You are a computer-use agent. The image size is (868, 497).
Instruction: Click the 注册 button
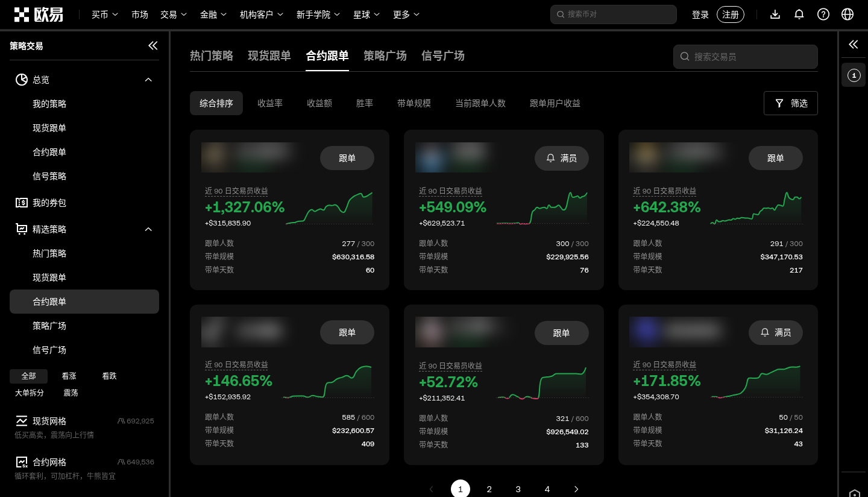point(731,14)
